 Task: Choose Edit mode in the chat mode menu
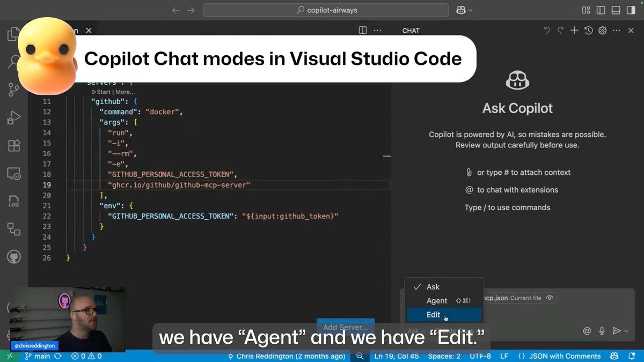tap(444, 315)
